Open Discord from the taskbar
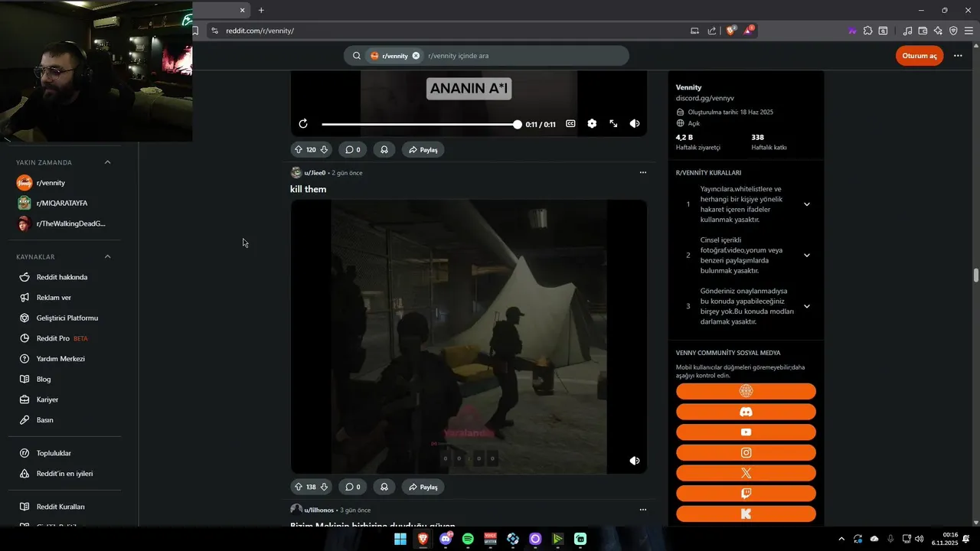This screenshot has width=980, height=551. pos(446,539)
